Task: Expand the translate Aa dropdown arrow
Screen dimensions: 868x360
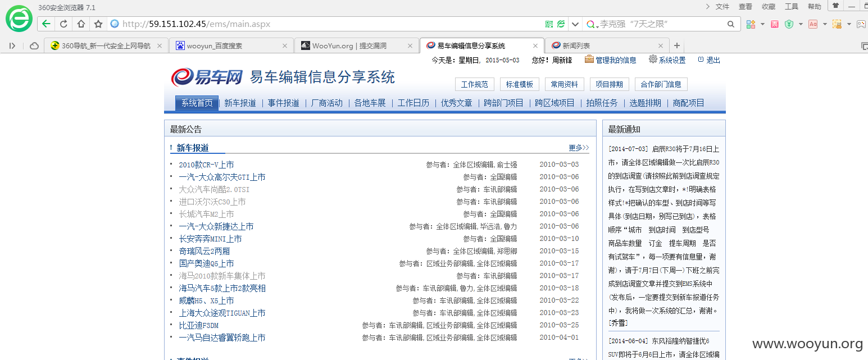Action: point(825,24)
